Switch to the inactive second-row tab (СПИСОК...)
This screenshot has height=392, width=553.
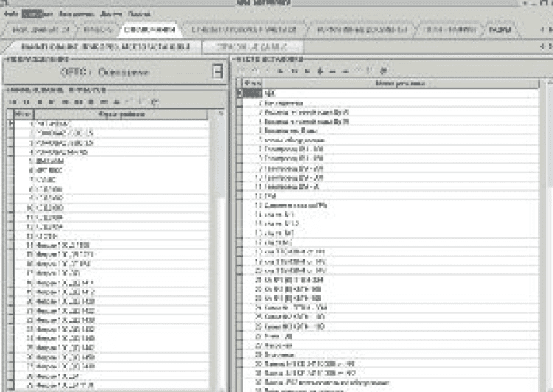click(x=251, y=46)
